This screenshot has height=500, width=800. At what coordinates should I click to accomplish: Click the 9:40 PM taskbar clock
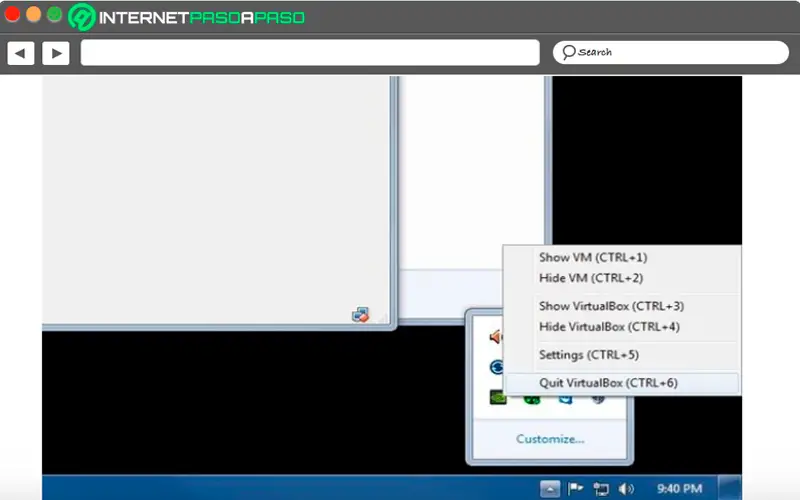[x=679, y=489]
